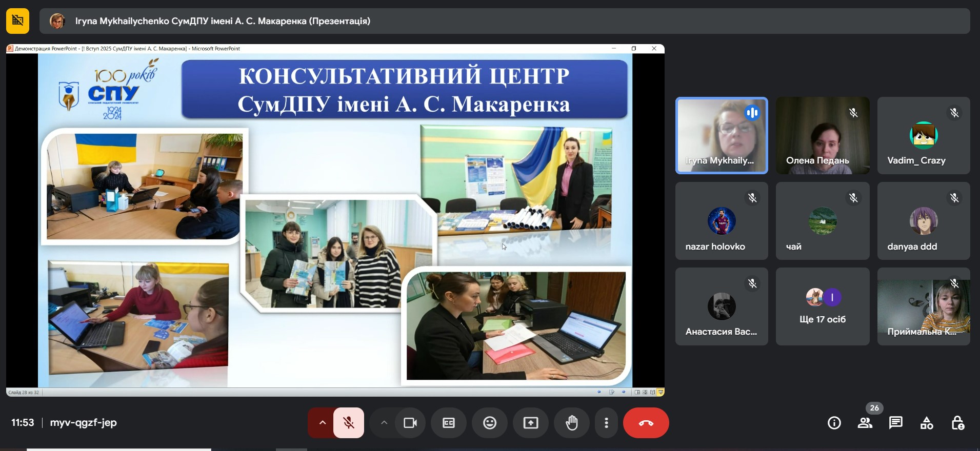Screen dimensions: 980x451
Task: Select Олена Педань's video tile
Action: [x=823, y=135]
